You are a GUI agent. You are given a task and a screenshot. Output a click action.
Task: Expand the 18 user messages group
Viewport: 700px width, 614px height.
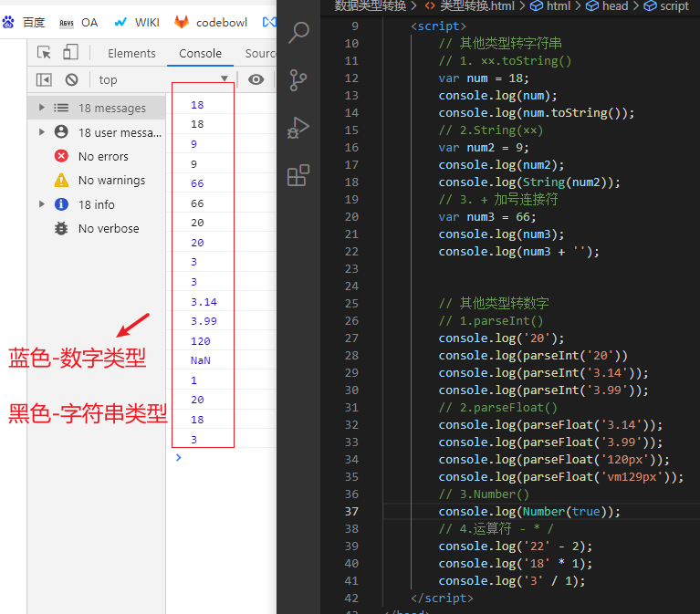pyautogui.click(x=41, y=132)
